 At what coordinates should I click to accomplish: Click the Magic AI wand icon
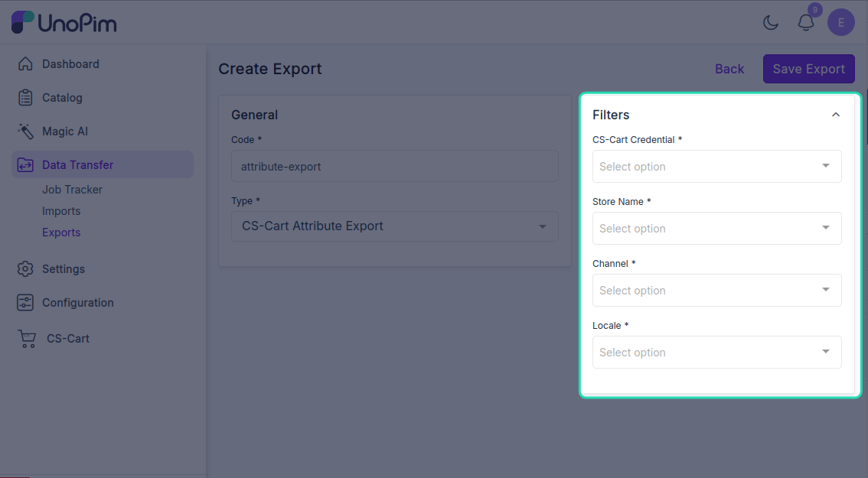(25, 131)
